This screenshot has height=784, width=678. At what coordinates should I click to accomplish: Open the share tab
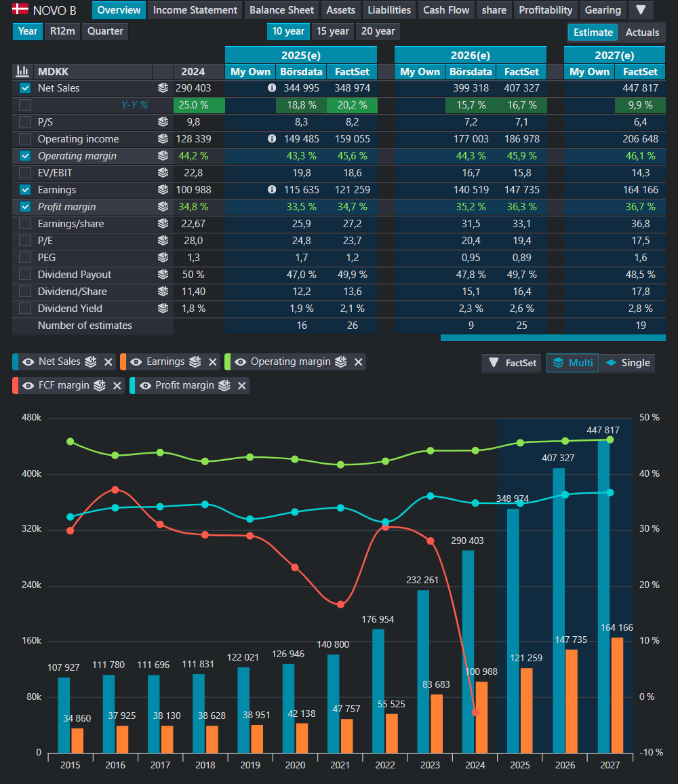point(494,10)
